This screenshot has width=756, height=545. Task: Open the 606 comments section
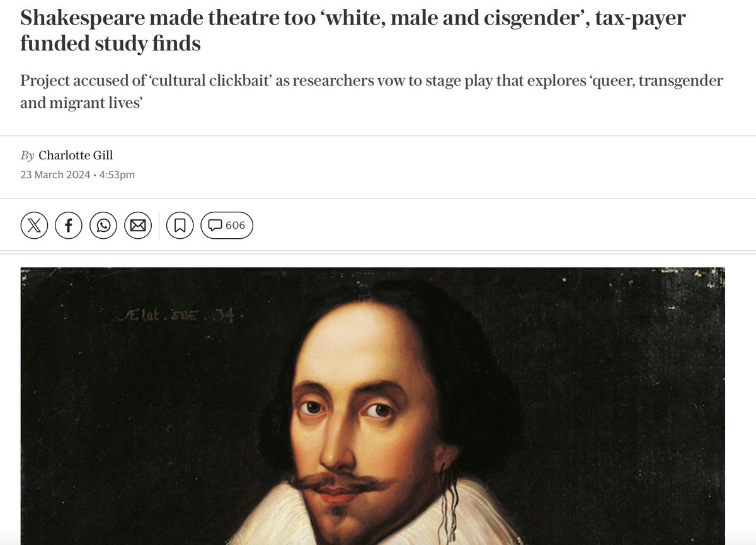coord(227,225)
